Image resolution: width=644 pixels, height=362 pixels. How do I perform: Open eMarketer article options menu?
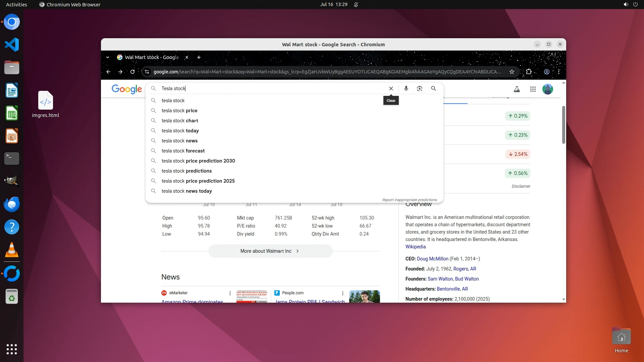point(230,293)
